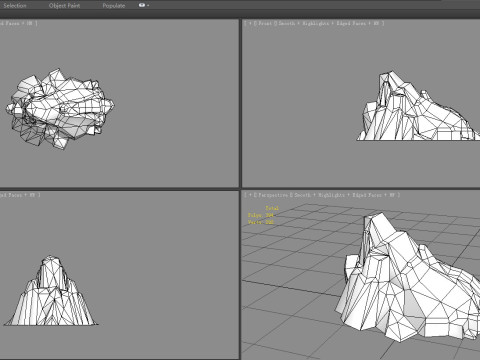Screen dimensions: 480x360
Task: Click the yellow Polys count line
Action: click(260, 215)
